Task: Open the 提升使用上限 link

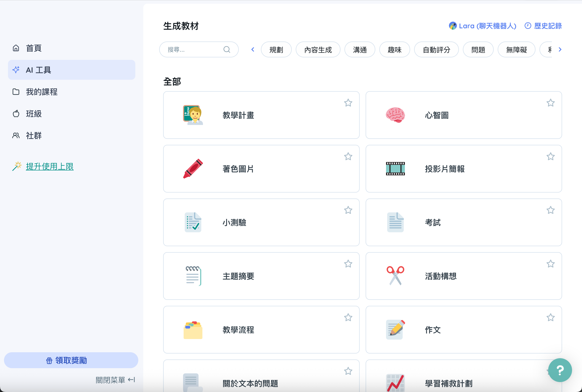Action: click(x=49, y=166)
